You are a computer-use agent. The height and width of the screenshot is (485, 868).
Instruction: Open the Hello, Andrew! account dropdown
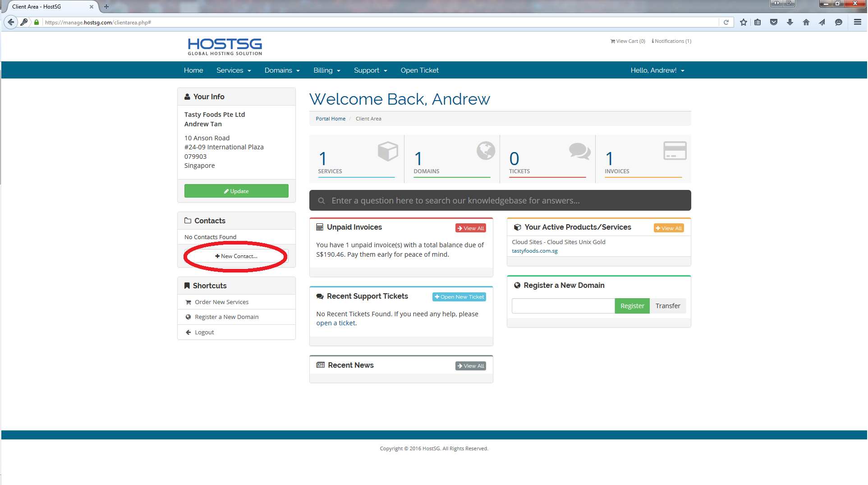(x=657, y=70)
